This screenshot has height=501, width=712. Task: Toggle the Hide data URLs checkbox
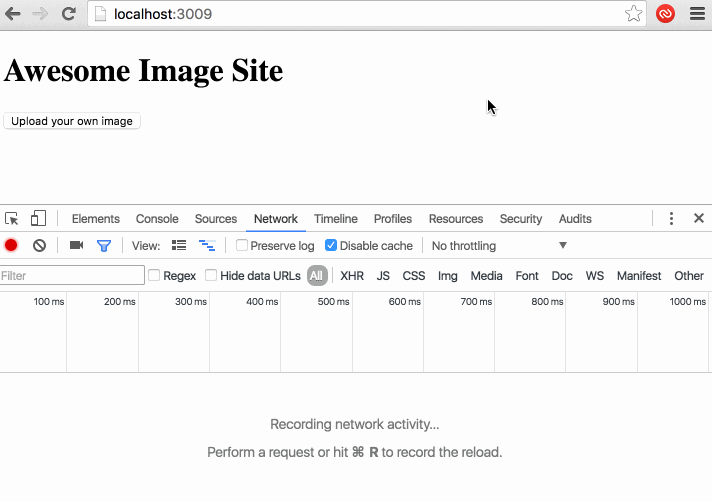[211, 276]
